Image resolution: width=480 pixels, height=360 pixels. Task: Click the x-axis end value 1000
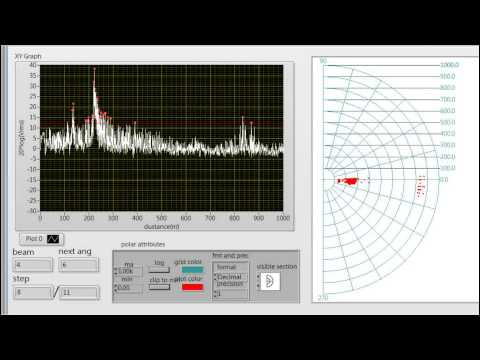(x=283, y=218)
